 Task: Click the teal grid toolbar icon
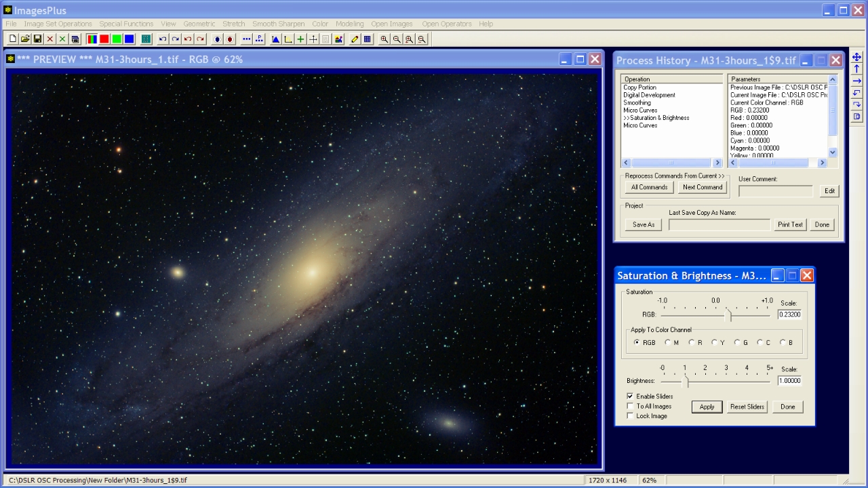tap(146, 39)
